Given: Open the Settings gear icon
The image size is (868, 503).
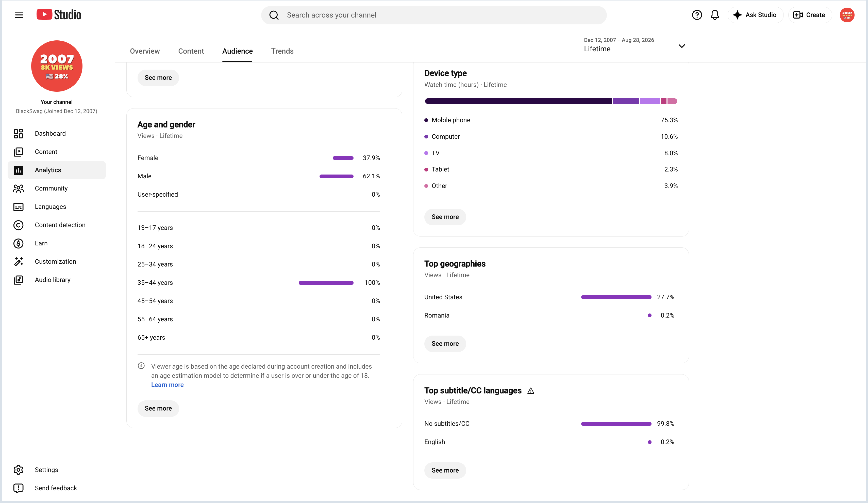Looking at the screenshot, I should [x=18, y=470].
